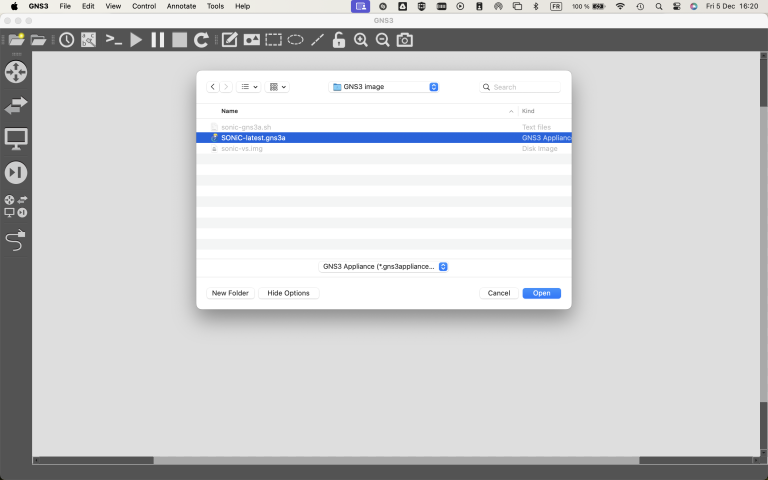Open the GNS3 Appliance file type dropdown
The height and width of the screenshot is (480, 768).
384,267
